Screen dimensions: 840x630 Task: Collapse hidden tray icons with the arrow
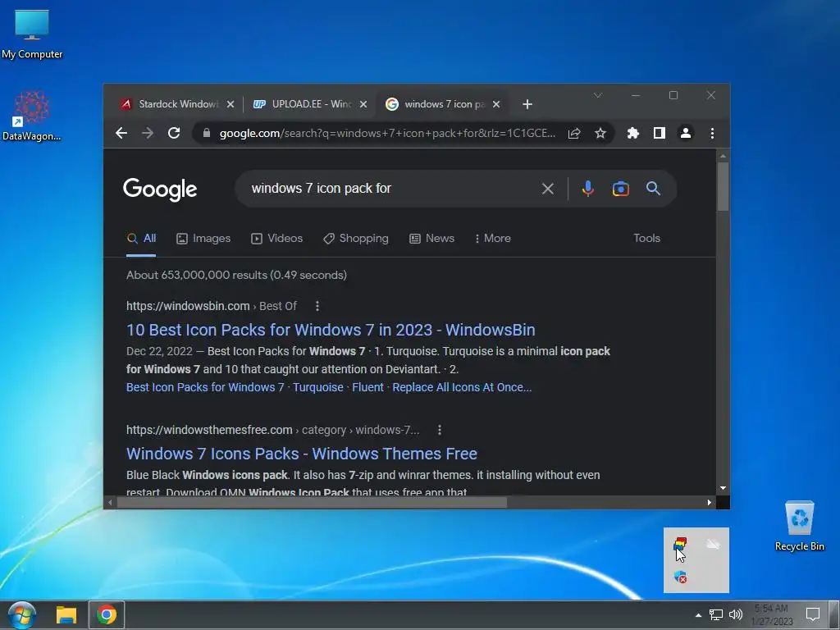698,615
